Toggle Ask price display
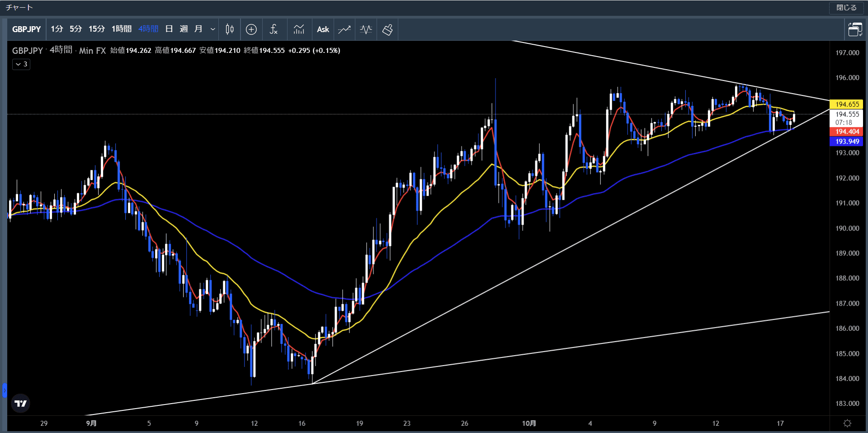 323,29
